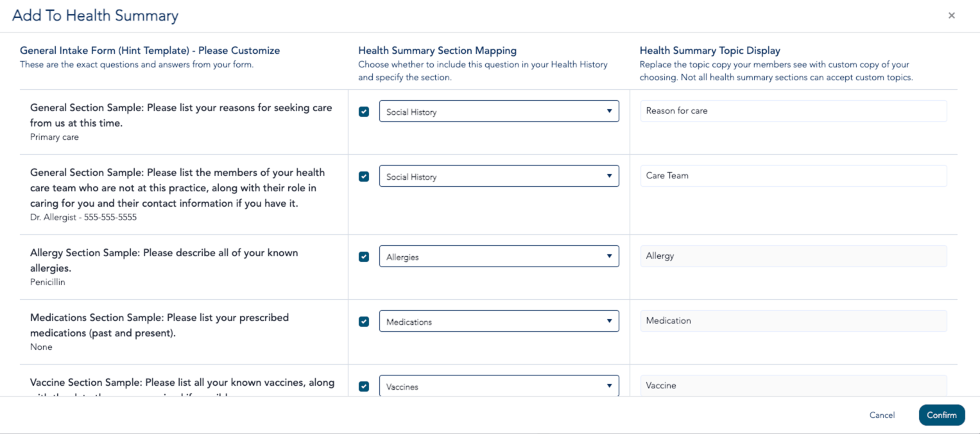Expand section mapping dropdown for care team question
Screen dimensions: 980x434
click(499, 176)
